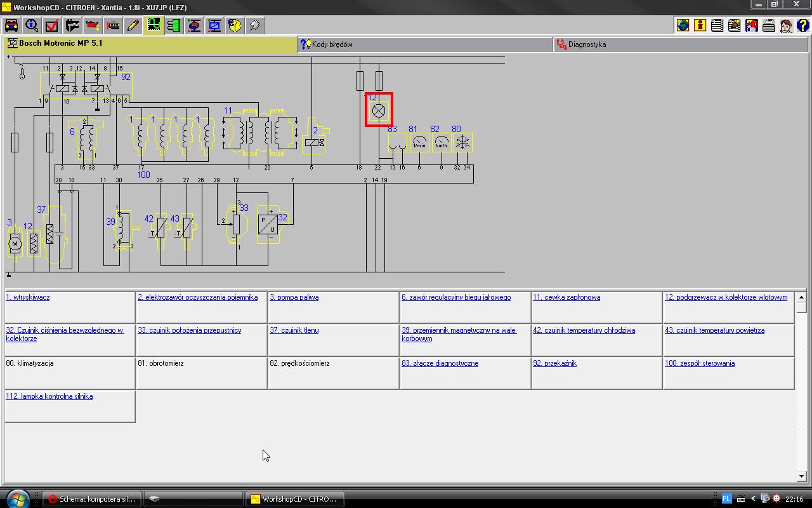Image resolution: width=812 pixels, height=508 pixels.
Task: Click the clock showing 22:16
Action: (794, 498)
